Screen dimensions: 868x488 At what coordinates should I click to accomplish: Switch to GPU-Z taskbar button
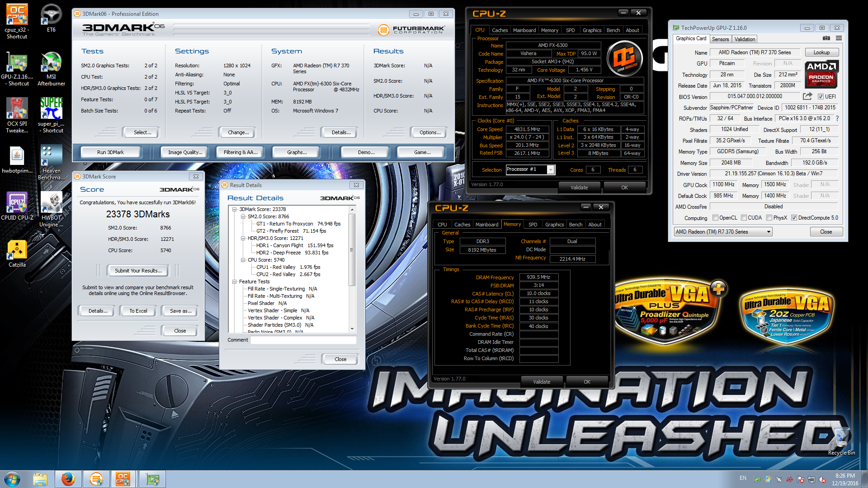tap(152, 479)
